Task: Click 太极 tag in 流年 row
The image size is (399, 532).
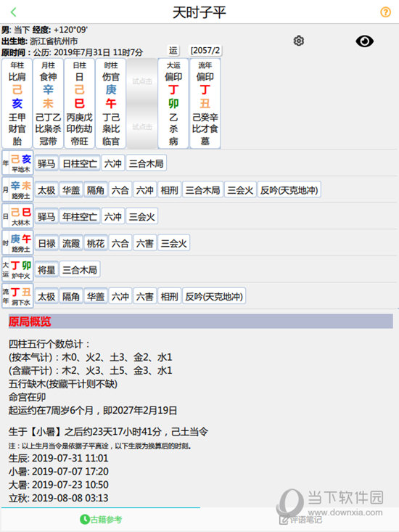Action: pyautogui.click(x=46, y=296)
